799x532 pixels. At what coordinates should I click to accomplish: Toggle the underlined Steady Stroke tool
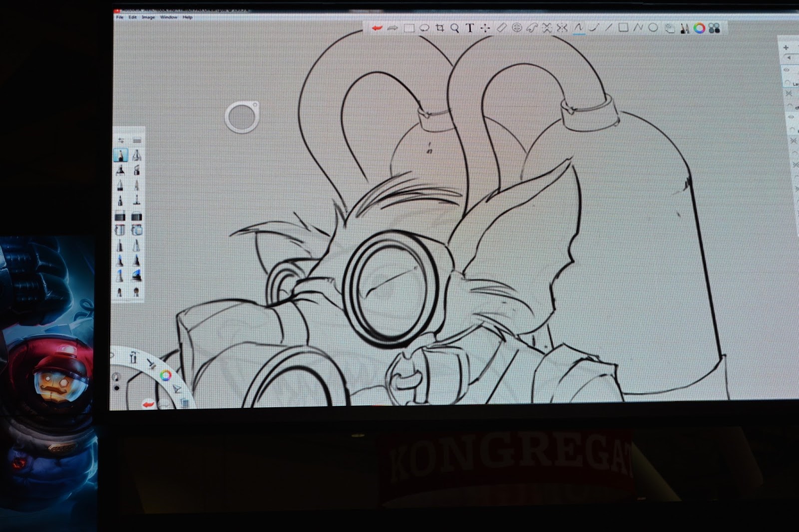[x=579, y=28]
